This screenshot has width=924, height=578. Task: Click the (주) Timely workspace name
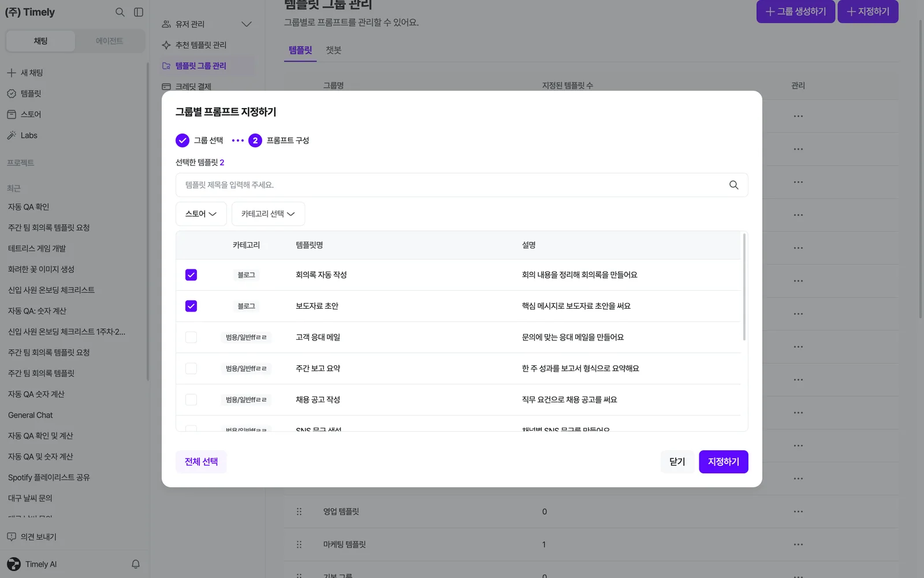pyautogui.click(x=30, y=12)
